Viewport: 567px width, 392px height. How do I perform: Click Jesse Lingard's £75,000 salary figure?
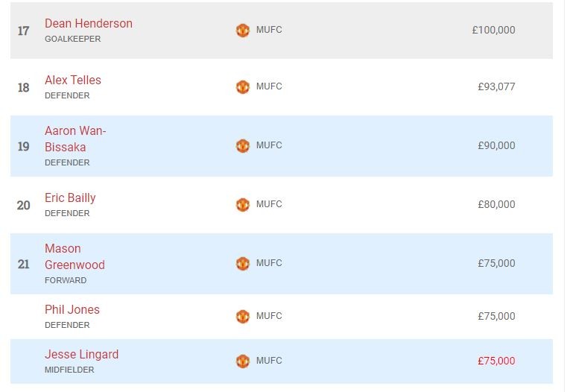coord(495,361)
